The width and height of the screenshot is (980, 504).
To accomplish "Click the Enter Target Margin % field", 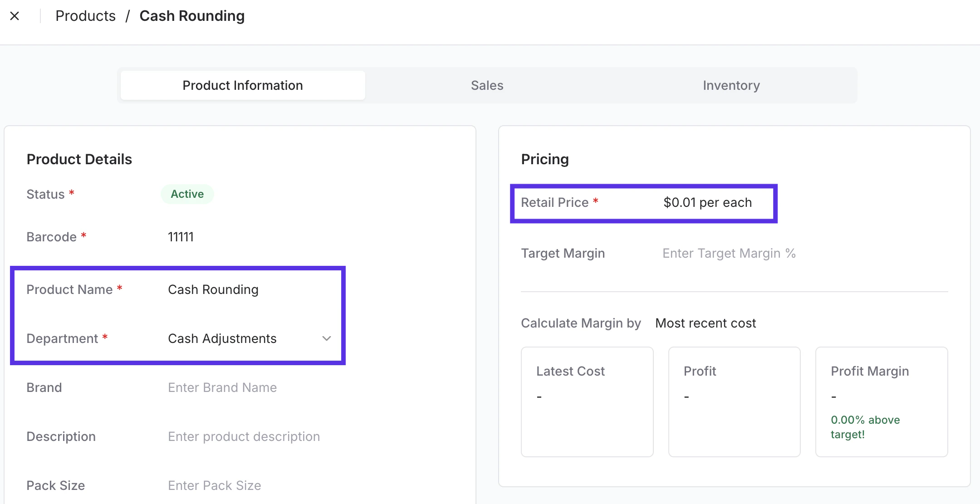I will (729, 253).
